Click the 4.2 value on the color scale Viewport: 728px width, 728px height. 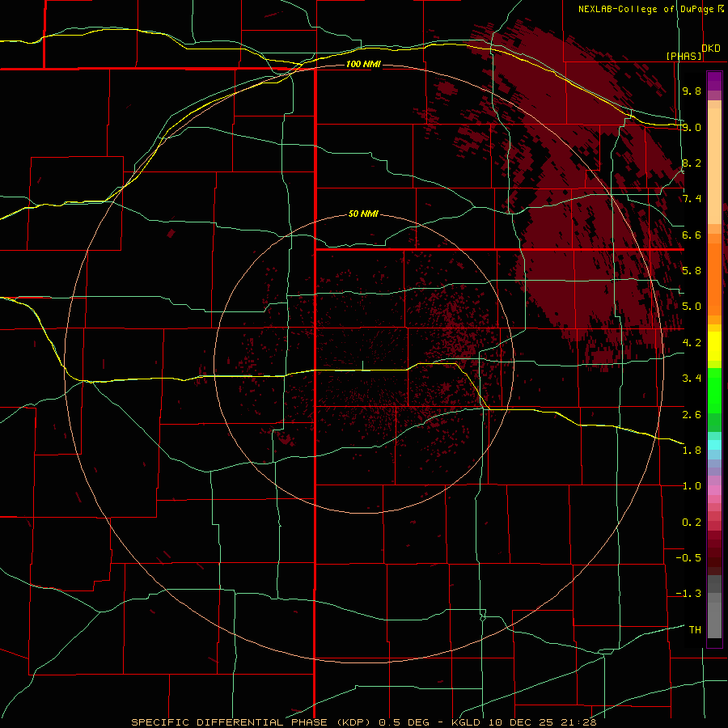click(692, 343)
